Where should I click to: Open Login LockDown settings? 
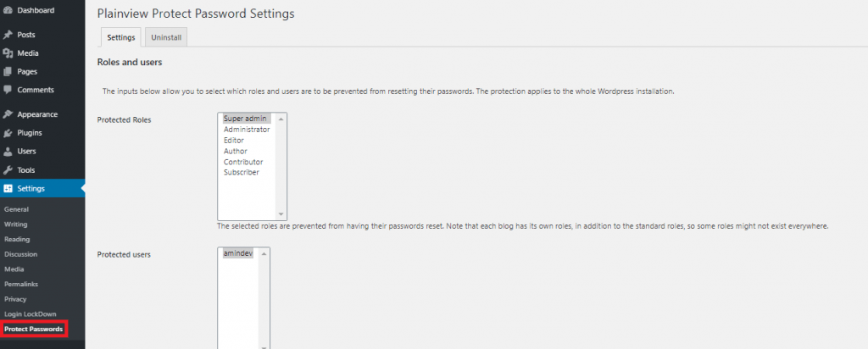pyautogui.click(x=30, y=314)
